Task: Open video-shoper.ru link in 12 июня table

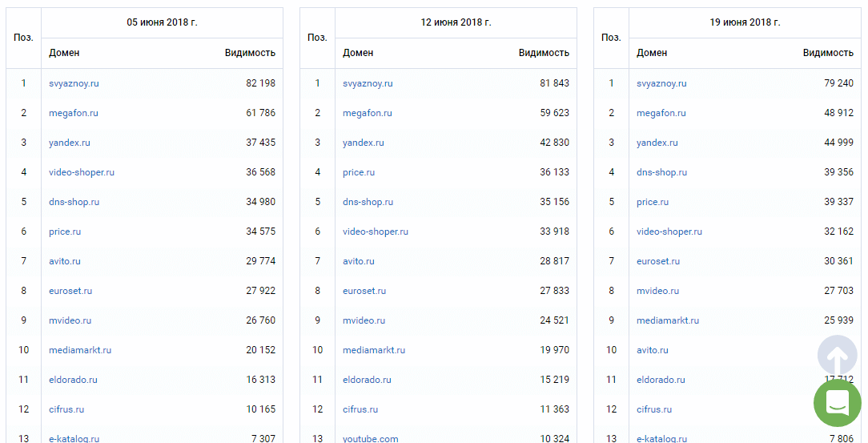Action: (376, 232)
